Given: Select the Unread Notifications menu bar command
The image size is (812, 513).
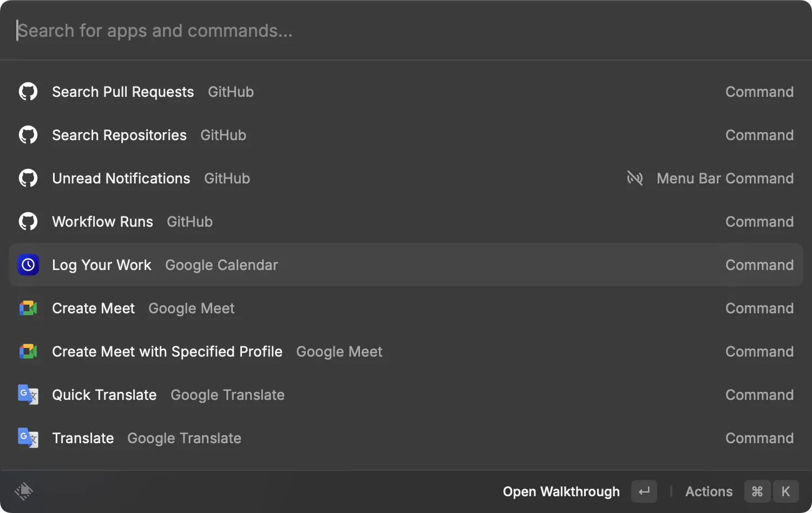Looking at the screenshot, I should (x=406, y=178).
